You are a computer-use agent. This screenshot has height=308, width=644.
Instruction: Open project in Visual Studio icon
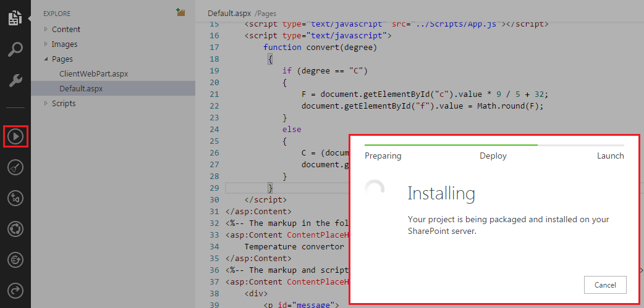(15, 198)
